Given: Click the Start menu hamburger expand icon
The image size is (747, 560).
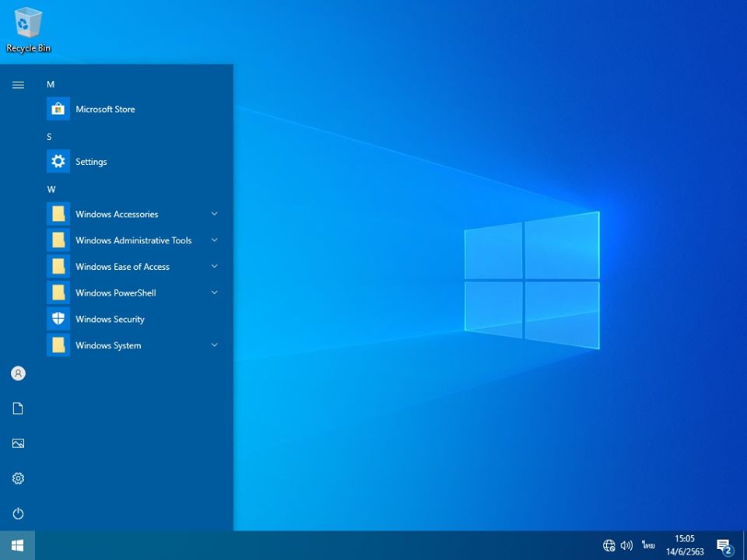Looking at the screenshot, I should pos(18,85).
